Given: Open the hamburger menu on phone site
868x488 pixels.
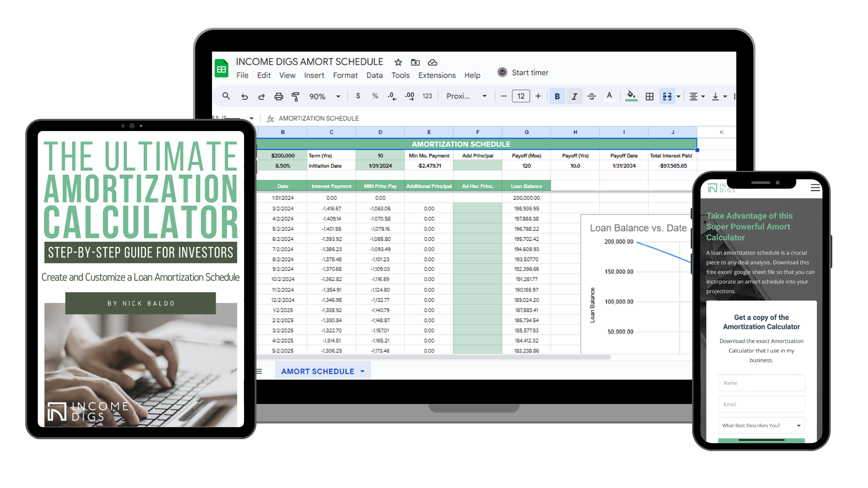Looking at the screenshot, I should tap(815, 188).
